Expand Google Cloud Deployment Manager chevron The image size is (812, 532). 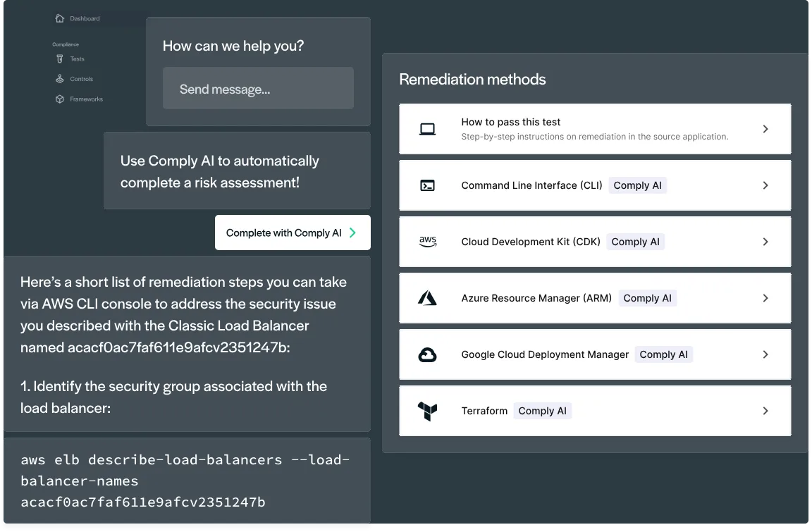pos(765,354)
